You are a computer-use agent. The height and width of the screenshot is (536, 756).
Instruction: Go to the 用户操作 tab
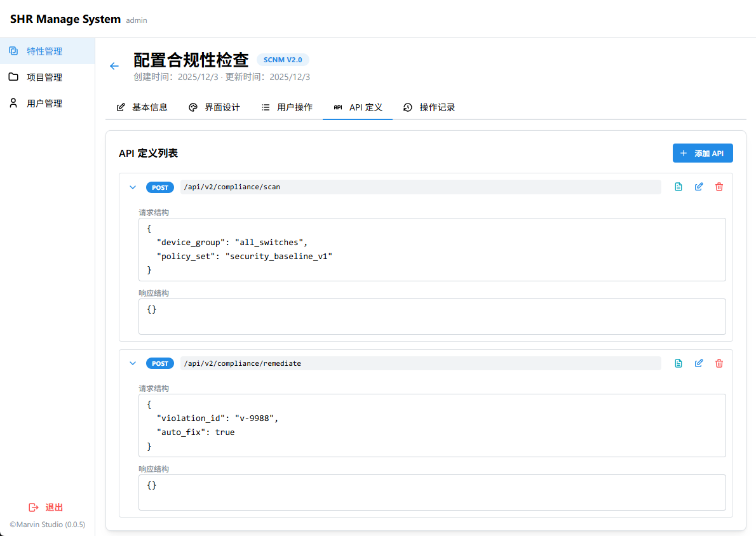click(x=287, y=107)
